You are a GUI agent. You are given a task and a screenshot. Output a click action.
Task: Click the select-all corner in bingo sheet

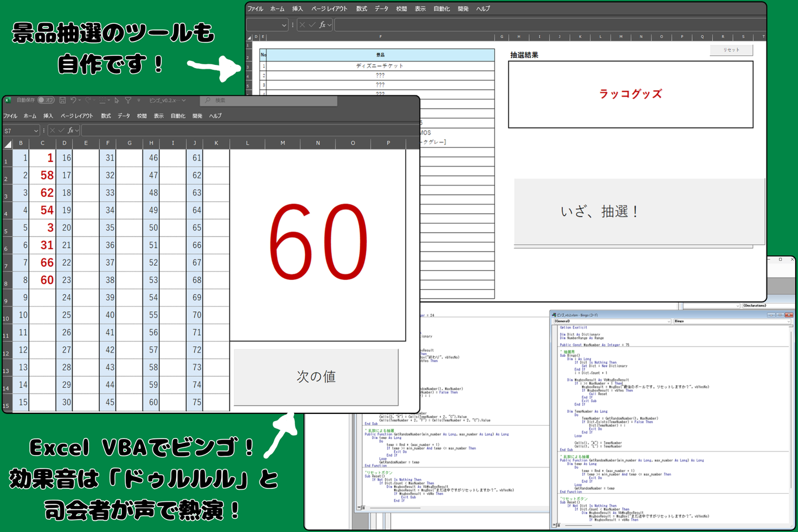pos(8,144)
